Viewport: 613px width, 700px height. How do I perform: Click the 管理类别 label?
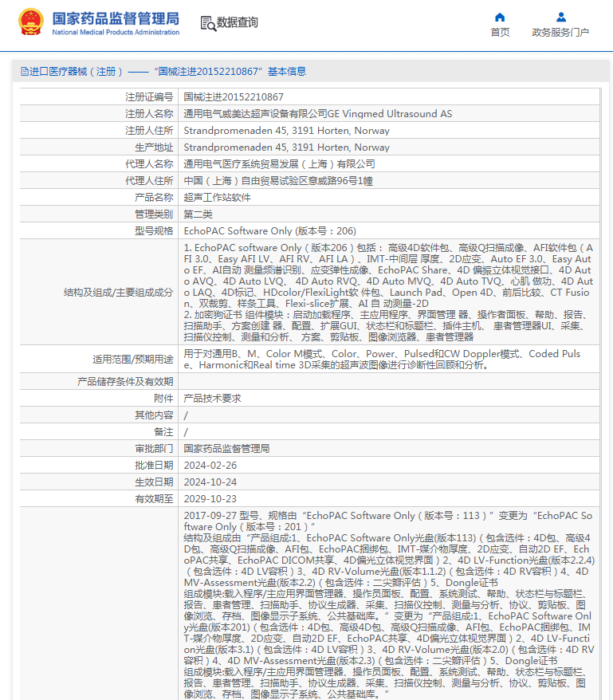click(x=154, y=214)
